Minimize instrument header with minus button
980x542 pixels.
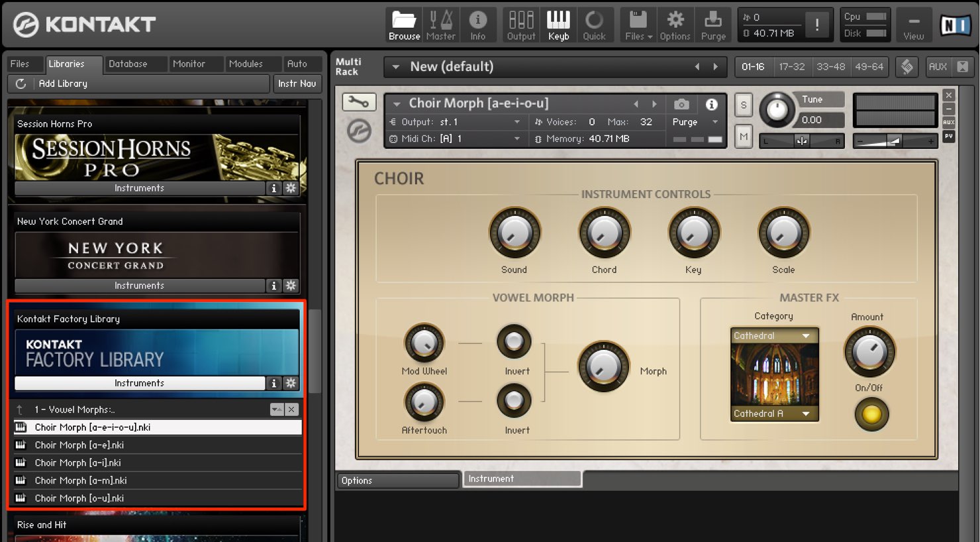pyautogui.click(x=949, y=109)
